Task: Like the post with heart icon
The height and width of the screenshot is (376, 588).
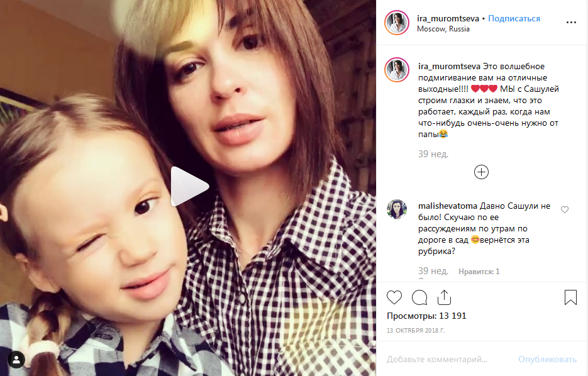Action: tap(394, 297)
